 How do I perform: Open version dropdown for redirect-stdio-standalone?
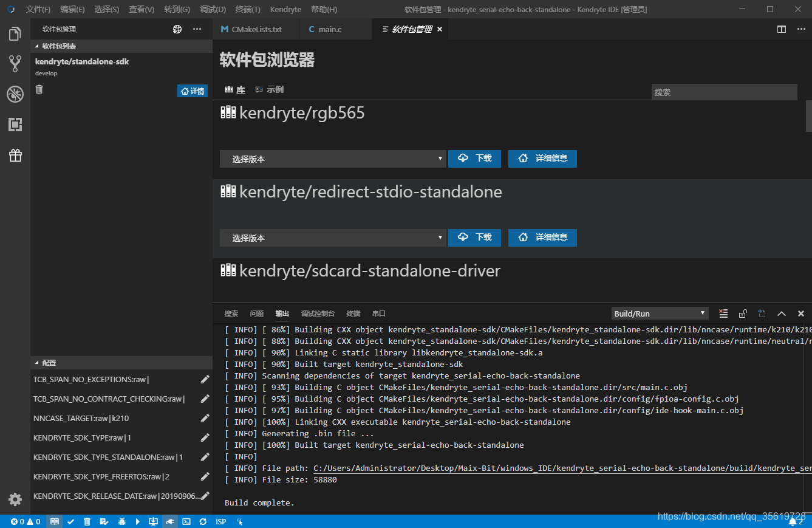[x=333, y=238]
